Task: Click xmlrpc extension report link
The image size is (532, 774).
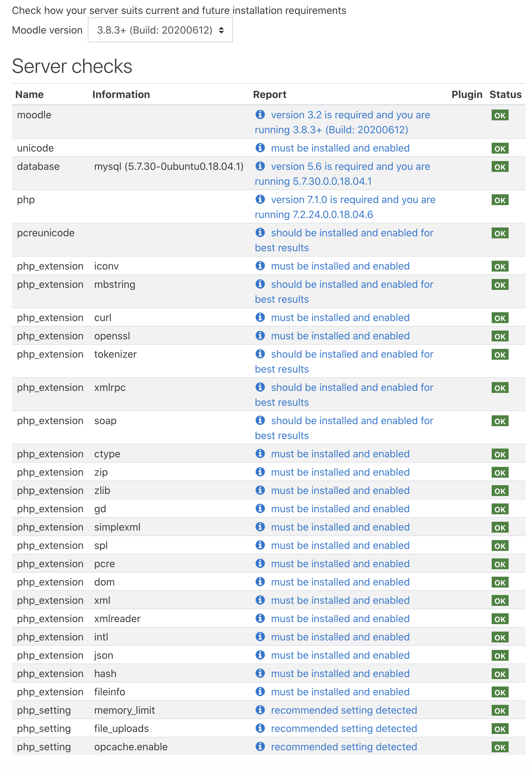Action: tap(344, 395)
